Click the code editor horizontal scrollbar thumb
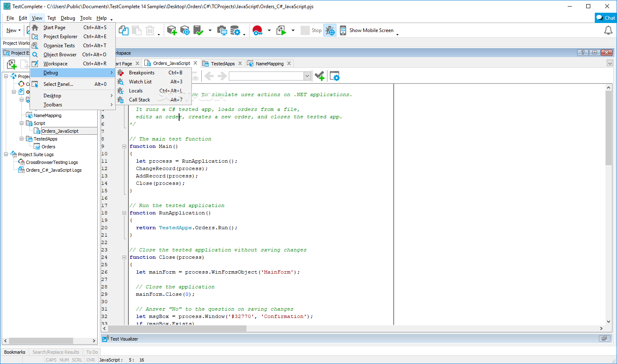617x364 pixels. pos(177,329)
